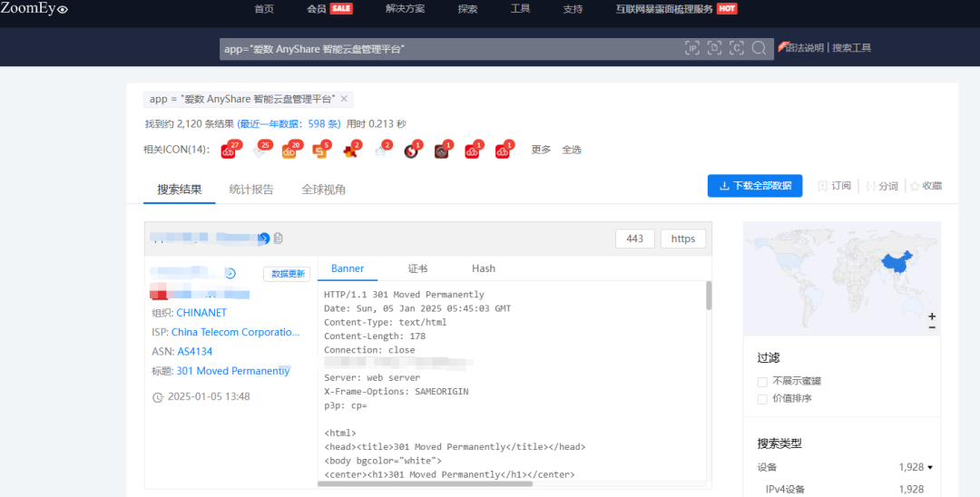The image size is (980, 497).
Task: Switch to the 全球视角 tab
Action: [x=323, y=190]
